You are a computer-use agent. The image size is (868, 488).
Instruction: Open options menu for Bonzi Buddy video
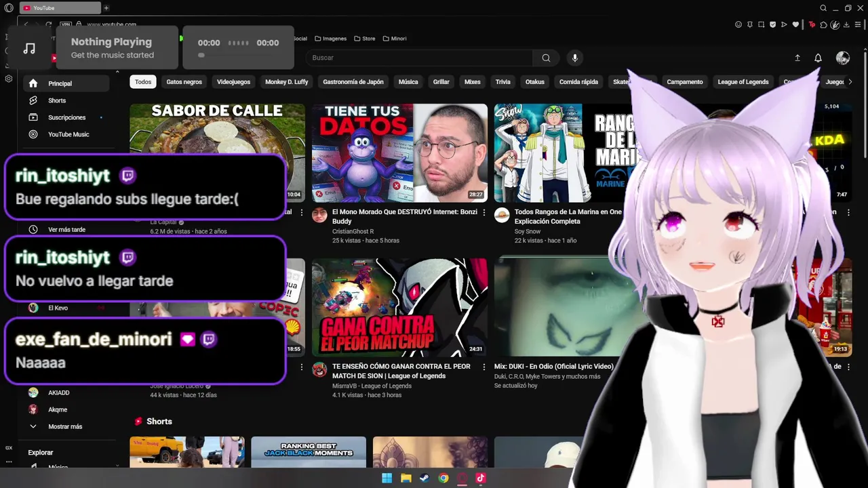484,212
